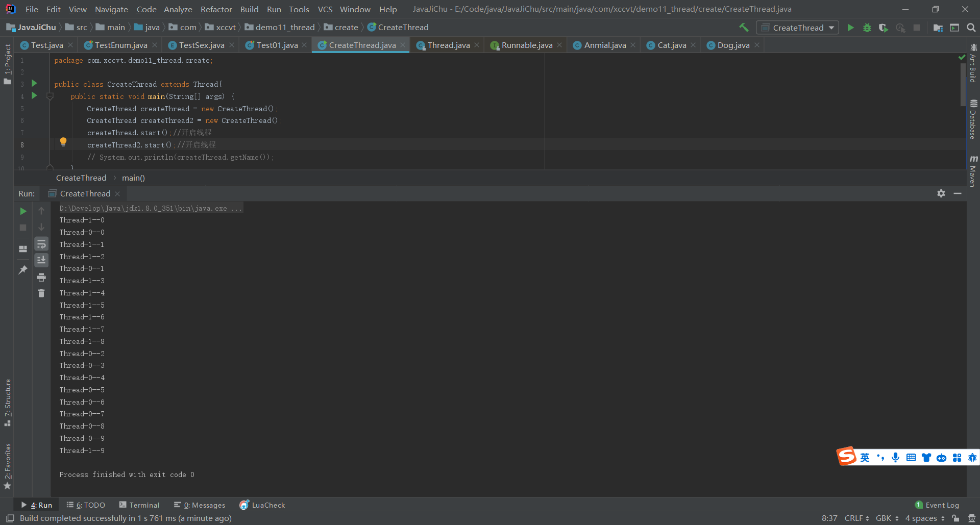Viewport: 980px width, 525px height.
Task: Run with coverage shield icon
Action: (884, 28)
